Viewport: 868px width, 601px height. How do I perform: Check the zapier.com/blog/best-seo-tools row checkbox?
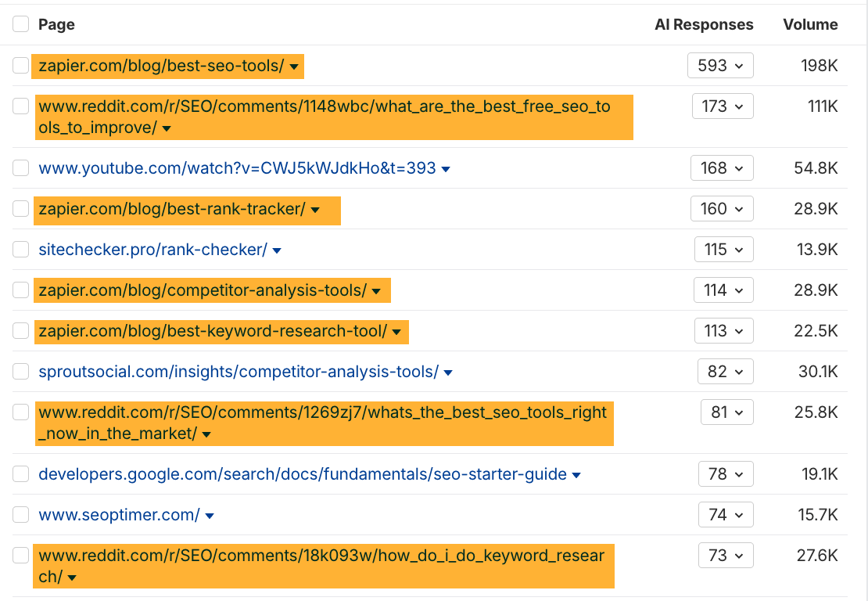[20, 65]
